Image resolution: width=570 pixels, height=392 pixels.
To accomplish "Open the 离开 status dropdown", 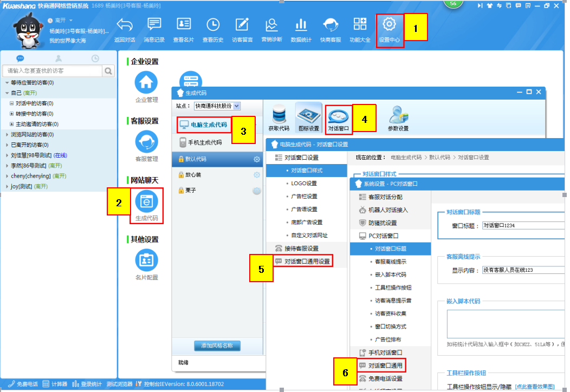I will pyautogui.click(x=71, y=21).
